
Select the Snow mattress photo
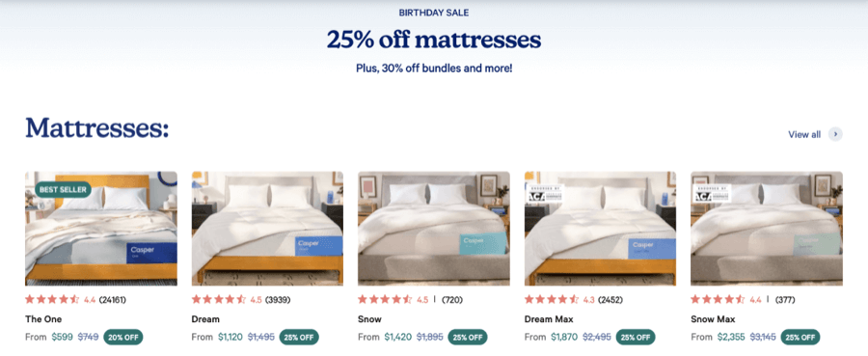434,228
